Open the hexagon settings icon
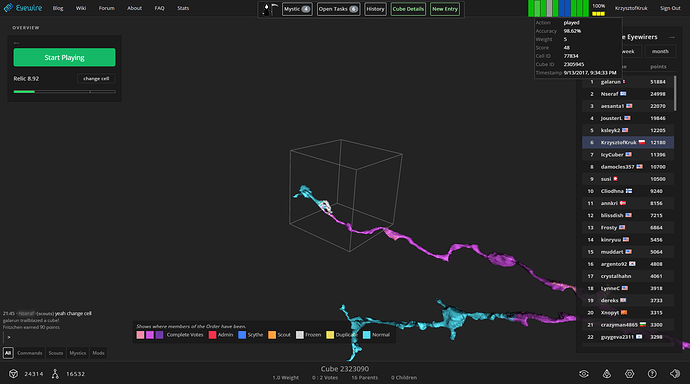Viewport: 690px width, 384px height. pos(630,374)
